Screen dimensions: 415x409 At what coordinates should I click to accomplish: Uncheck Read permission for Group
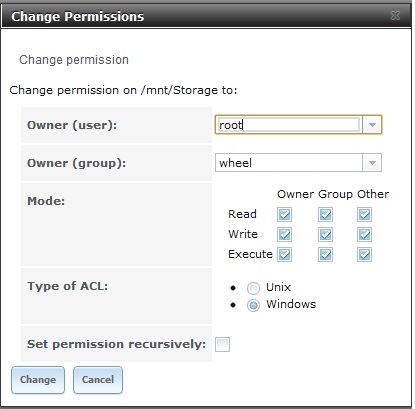point(325,214)
